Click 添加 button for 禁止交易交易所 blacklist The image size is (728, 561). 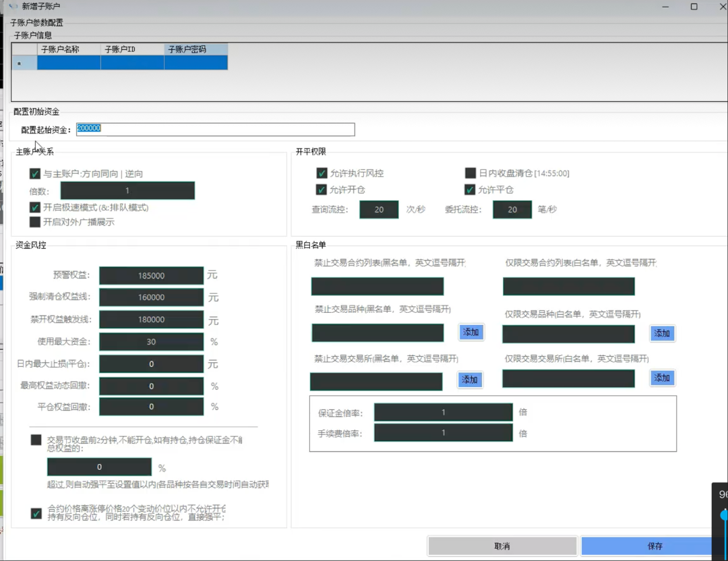(x=470, y=380)
